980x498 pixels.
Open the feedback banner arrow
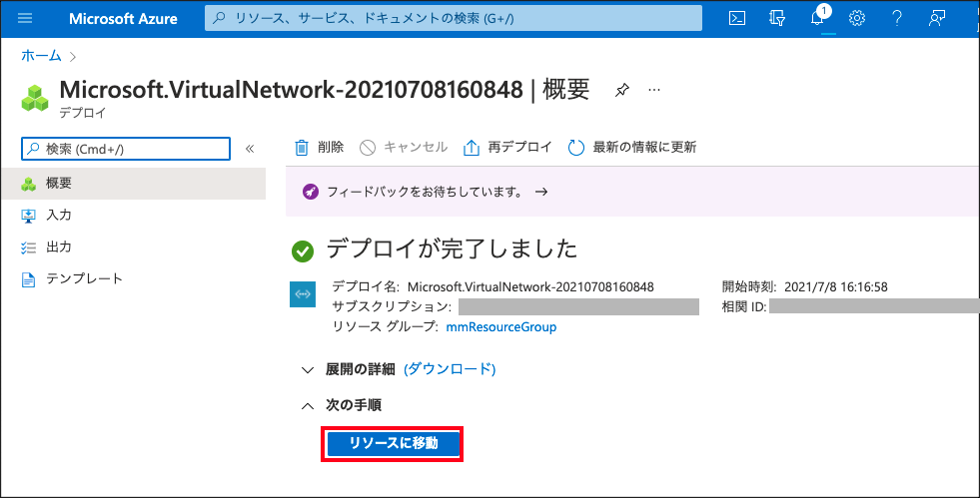tap(541, 193)
